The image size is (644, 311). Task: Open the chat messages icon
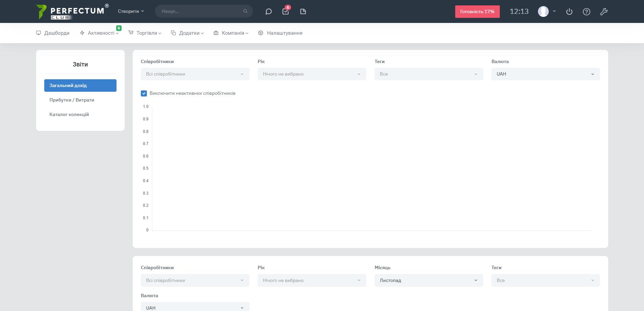268,11
